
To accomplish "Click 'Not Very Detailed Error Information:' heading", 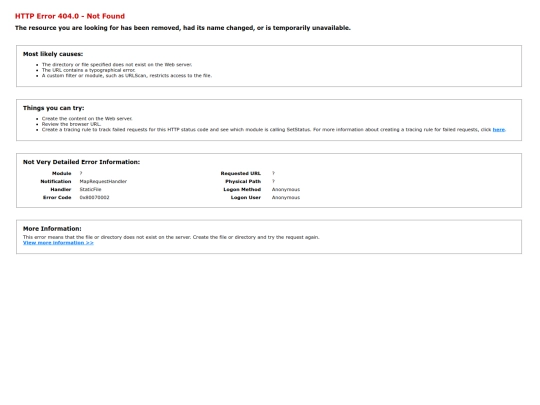I will [x=82, y=162].
